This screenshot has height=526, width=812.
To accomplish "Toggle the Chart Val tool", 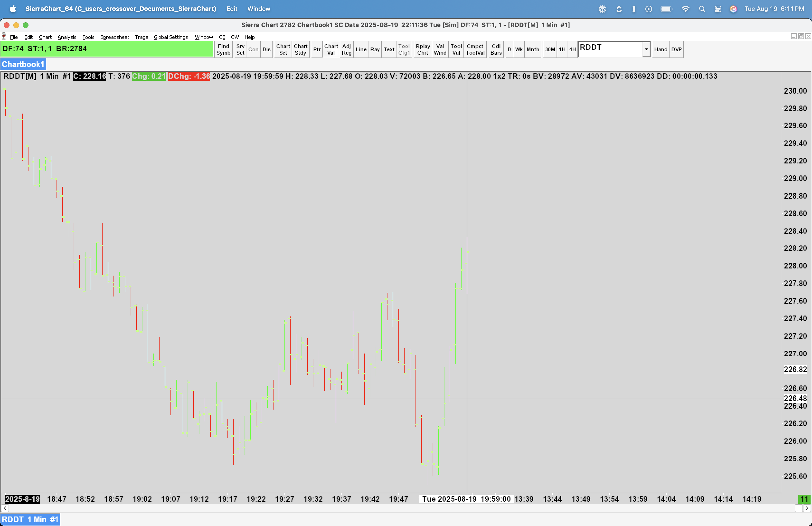I will (x=330, y=49).
